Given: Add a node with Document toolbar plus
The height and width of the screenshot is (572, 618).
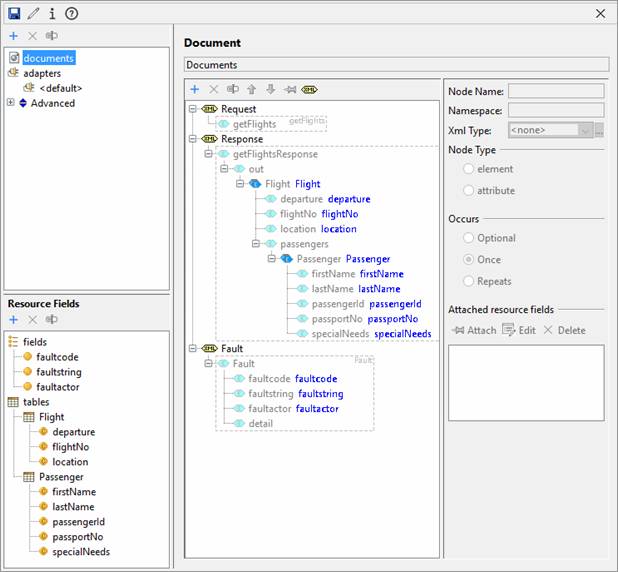Looking at the screenshot, I should pyautogui.click(x=195, y=89).
